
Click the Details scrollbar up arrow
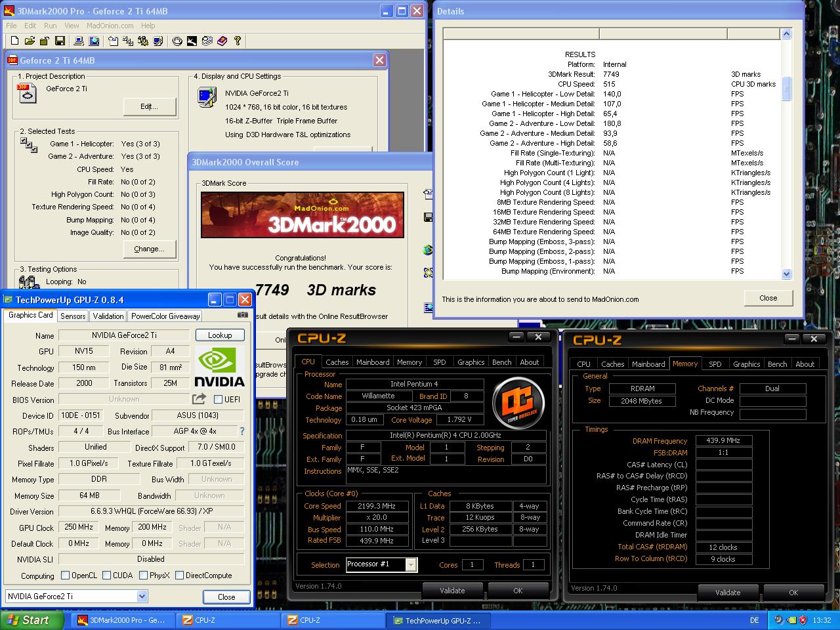click(x=787, y=33)
